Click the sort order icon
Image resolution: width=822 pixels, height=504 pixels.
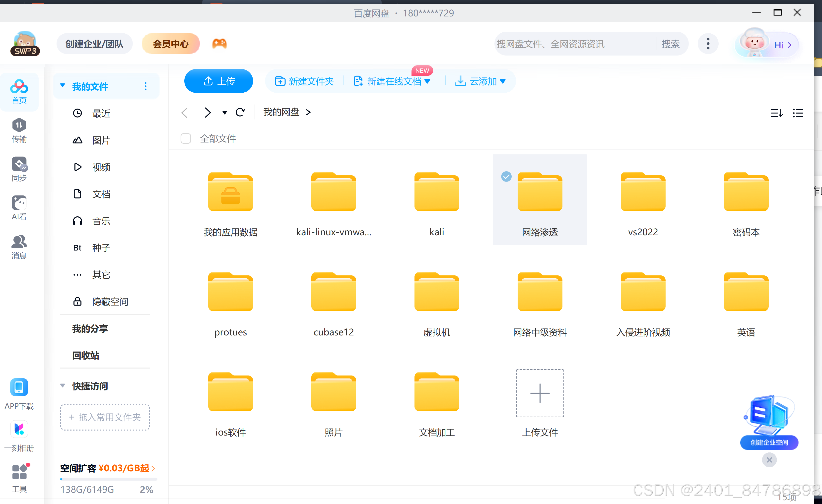click(x=776, y=113)
